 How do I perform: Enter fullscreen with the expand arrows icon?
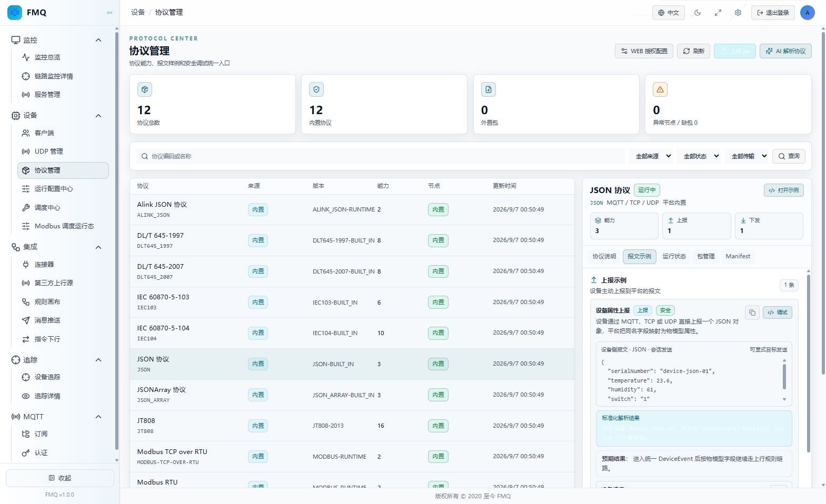pos(718,13)
